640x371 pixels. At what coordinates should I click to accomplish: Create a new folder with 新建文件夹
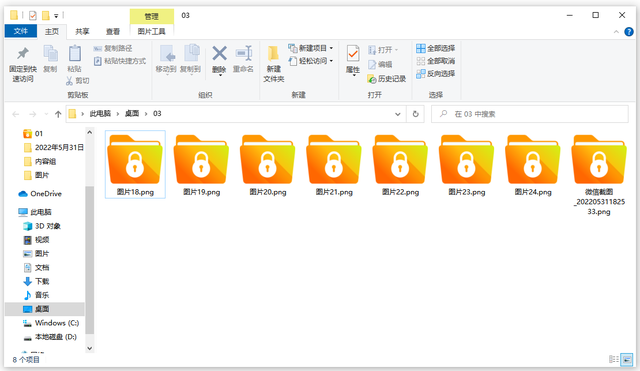pyautogui.click(x=273, y=64)
